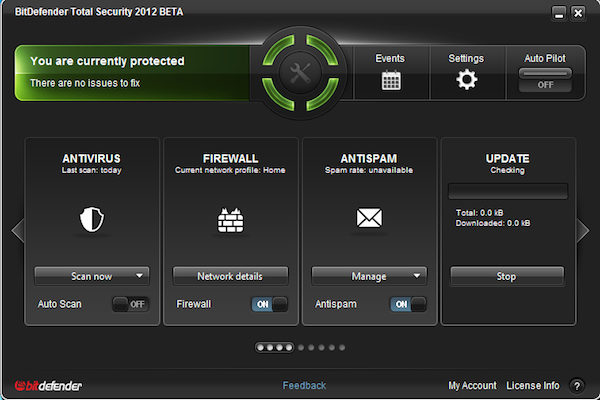Turn off the Firewall switch
The width and height of the screenshot is (600, 400).
tap(269, 304)
